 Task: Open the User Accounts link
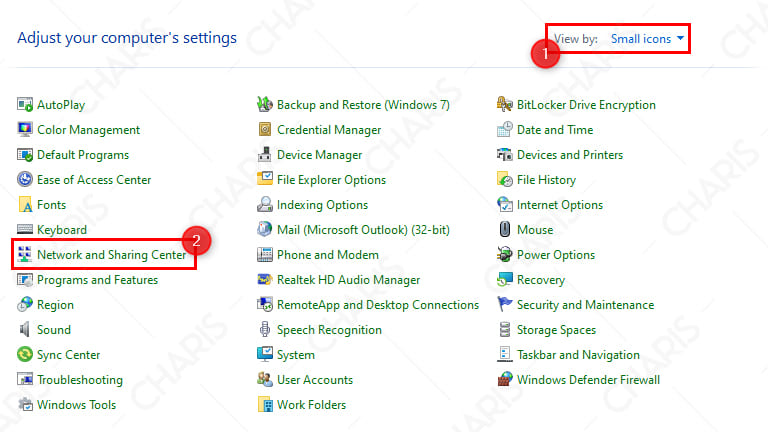pyautogui.click(x=315, y=380)
